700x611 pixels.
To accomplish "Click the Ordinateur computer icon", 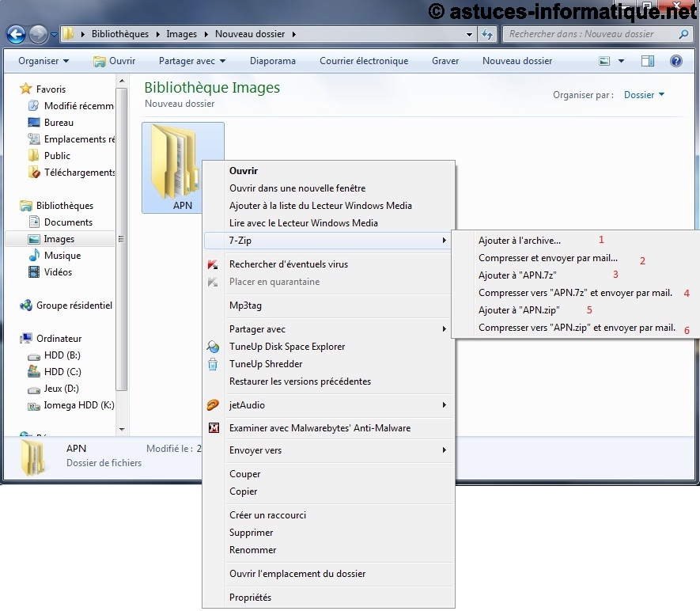I will click(26, 339).
